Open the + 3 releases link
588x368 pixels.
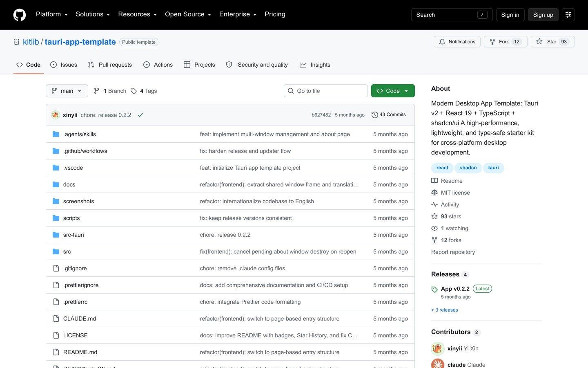pos(445,310)
